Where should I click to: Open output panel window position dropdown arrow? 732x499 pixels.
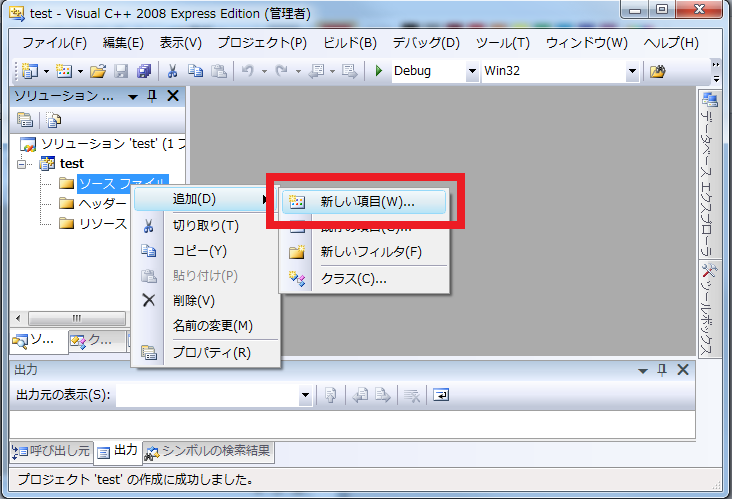(x=643, y=371)
